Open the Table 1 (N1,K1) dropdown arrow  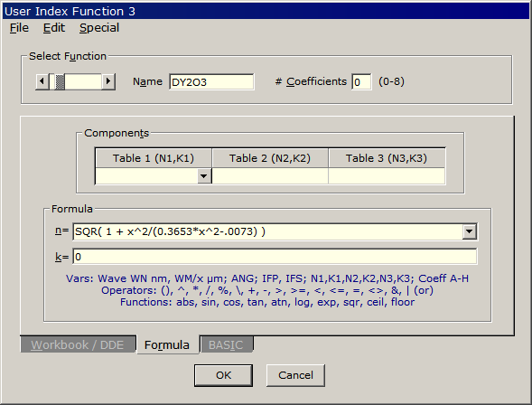pos(204,176)
